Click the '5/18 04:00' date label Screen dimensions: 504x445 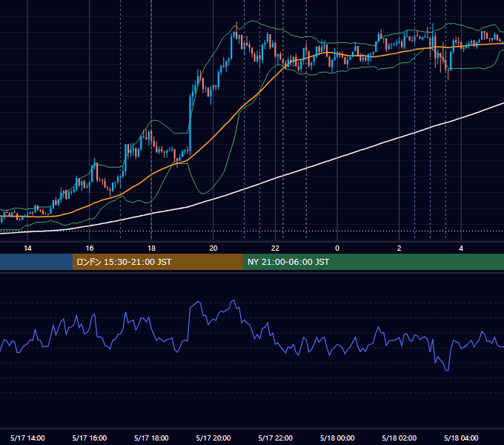click(461, 438)
